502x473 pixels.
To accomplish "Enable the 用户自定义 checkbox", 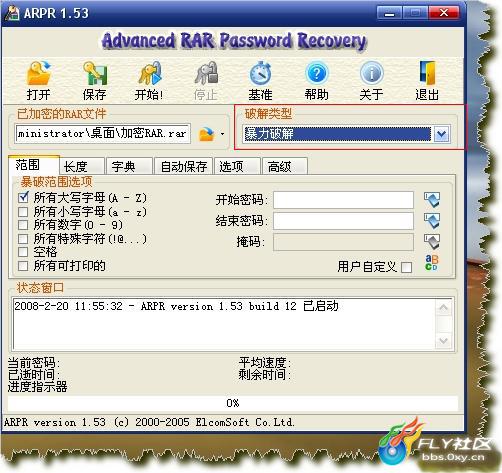I will (406, 267).
